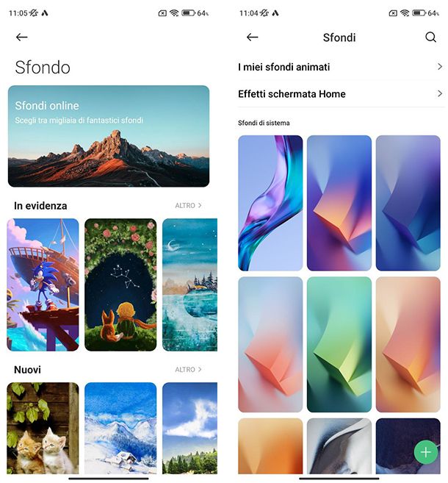
Task: Pick the blue ribbon wave system wallpaper
Action: pyautogui.click(x=270, y=203)
